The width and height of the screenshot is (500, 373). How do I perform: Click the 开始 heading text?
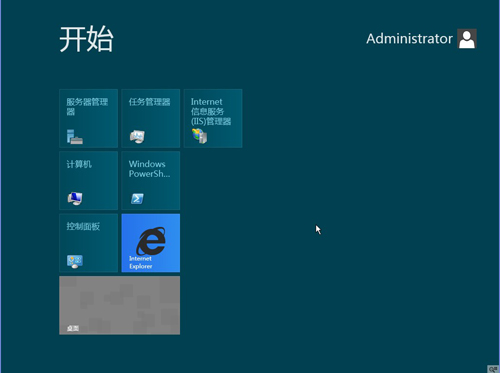pyautogui.click(x=86, y=39)
